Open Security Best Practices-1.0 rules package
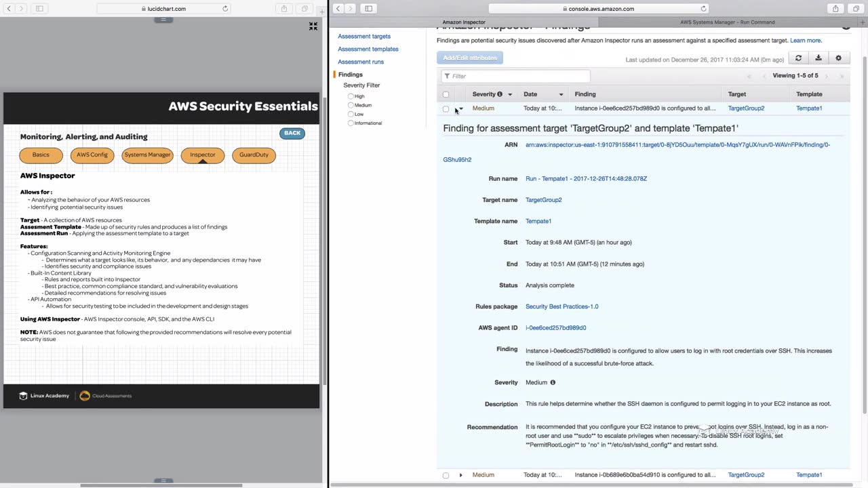Screen dimensions: 868x488 [562, 306]
